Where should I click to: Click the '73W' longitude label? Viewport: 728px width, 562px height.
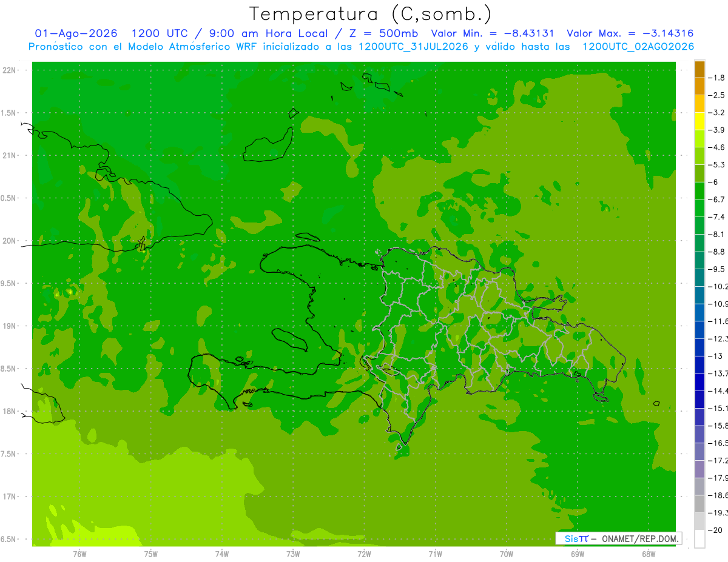(293, 554)
